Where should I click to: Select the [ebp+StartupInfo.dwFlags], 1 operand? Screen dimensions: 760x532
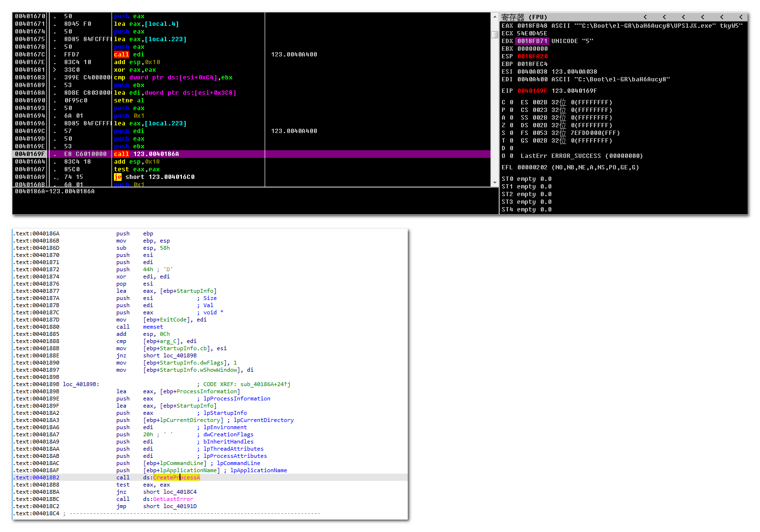[190, 363]
